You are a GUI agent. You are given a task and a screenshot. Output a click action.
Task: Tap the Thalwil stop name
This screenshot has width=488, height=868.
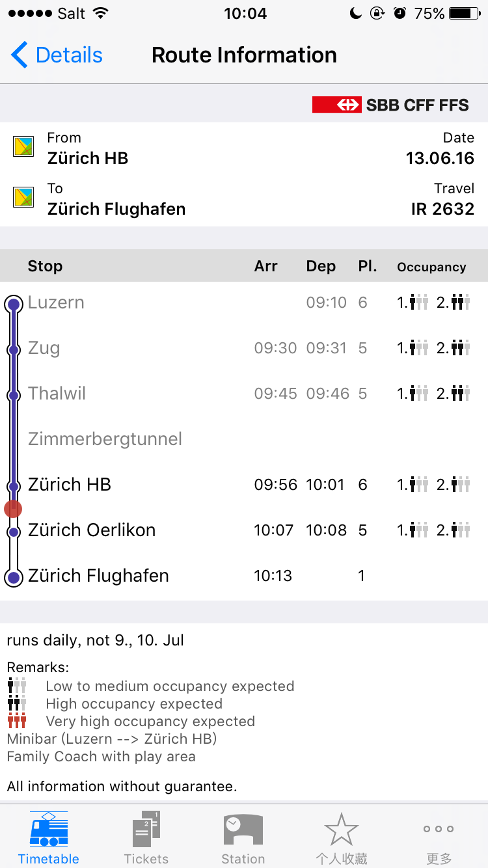[x=57, y=394]
